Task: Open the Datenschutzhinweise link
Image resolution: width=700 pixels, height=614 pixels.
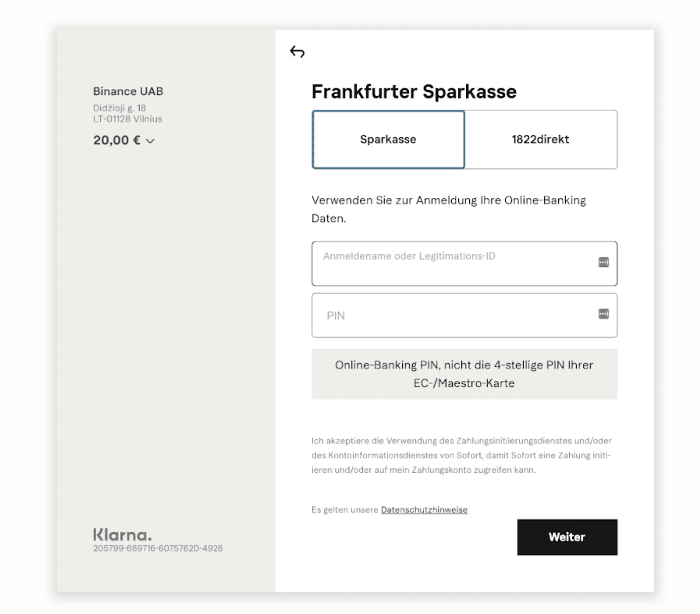Action: (x=424, y=510)
